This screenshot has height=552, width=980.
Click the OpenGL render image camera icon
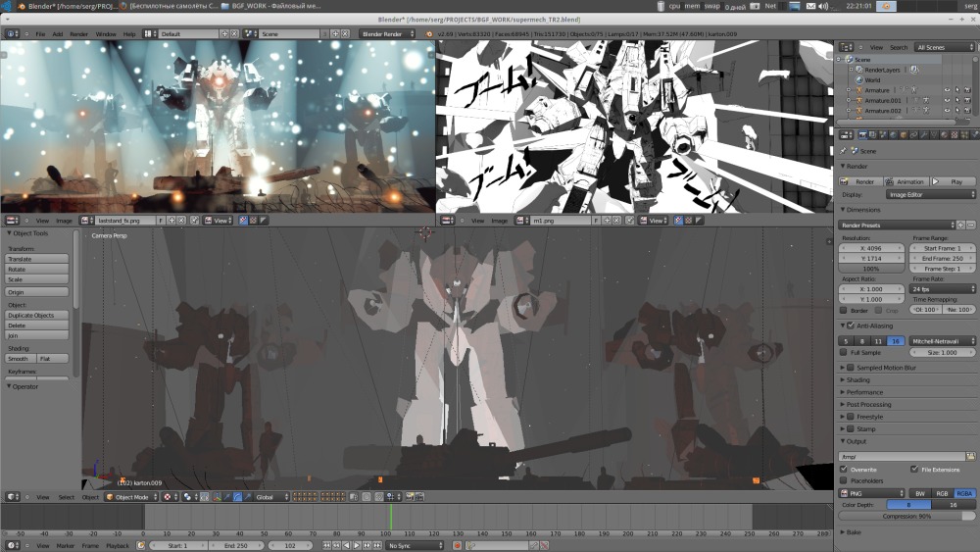click(x=411, y=497)
